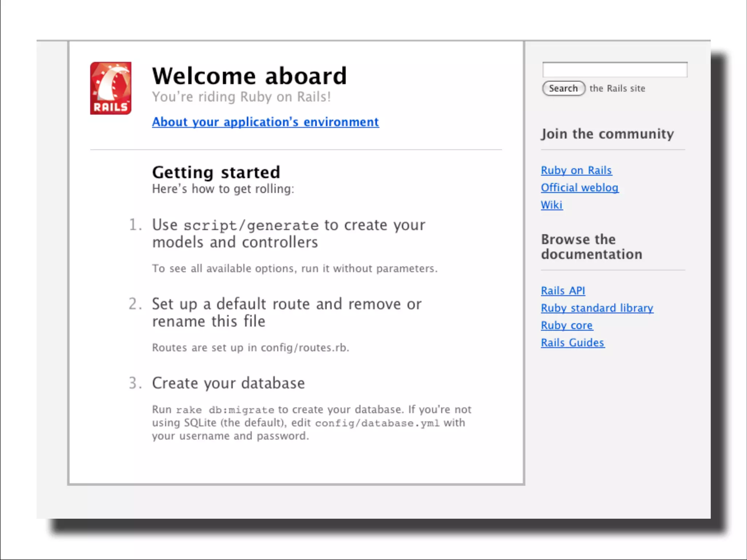Click the default route step heading
Viewport: 747px width, 560px height.
click(x=286, y=312)
